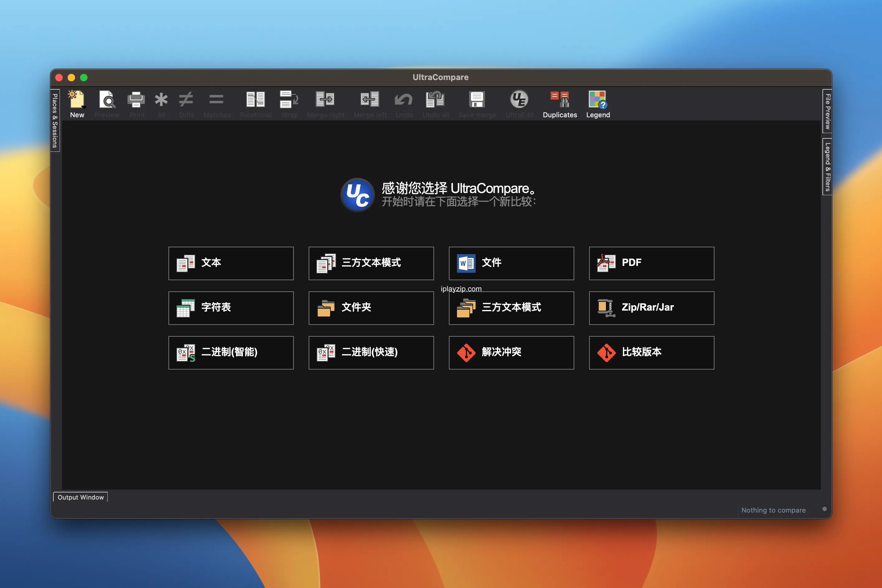
Task: Start a 文本 text compare
Action: click(x=231, y=263)
